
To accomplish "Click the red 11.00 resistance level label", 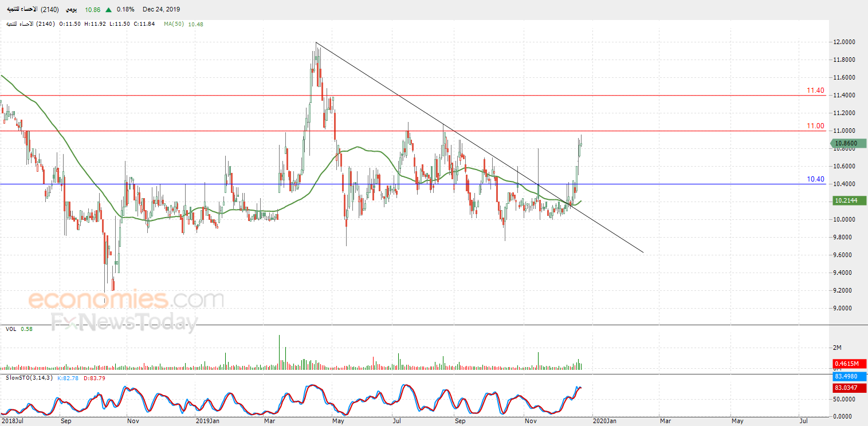I will pyautogui.click(x=815, y=126).
